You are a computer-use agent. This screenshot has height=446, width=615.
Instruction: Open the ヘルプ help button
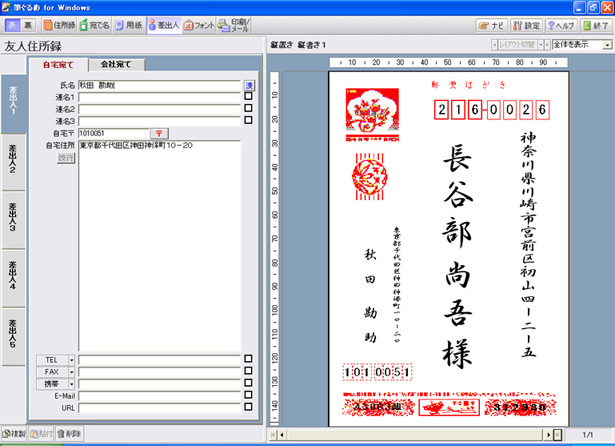click(x=560, y=25)
